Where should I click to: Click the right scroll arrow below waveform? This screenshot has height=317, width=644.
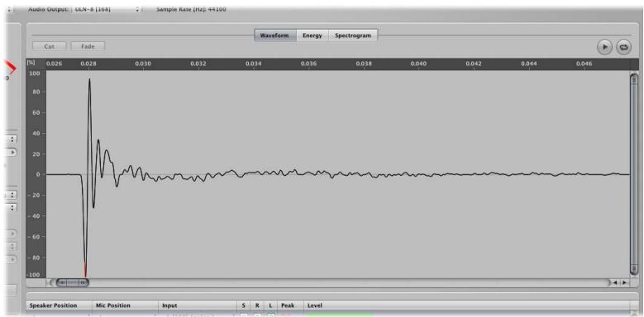[x=624, y=282]
